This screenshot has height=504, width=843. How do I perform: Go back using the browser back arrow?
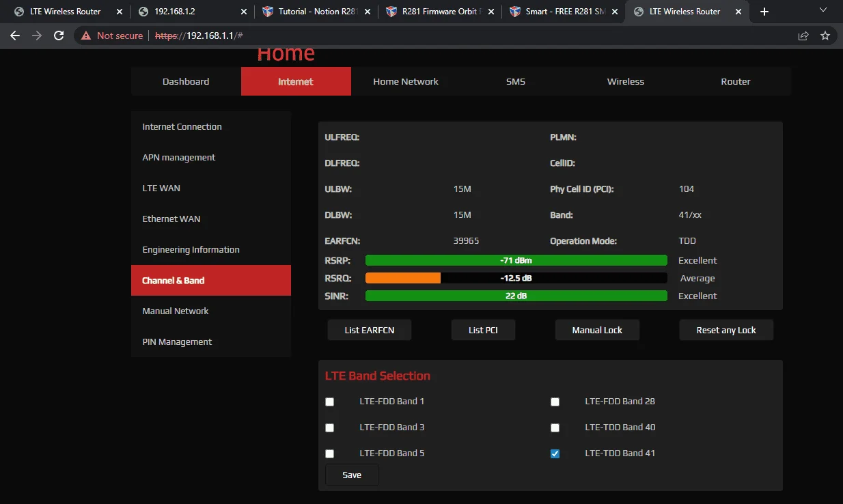coord(15,36)
